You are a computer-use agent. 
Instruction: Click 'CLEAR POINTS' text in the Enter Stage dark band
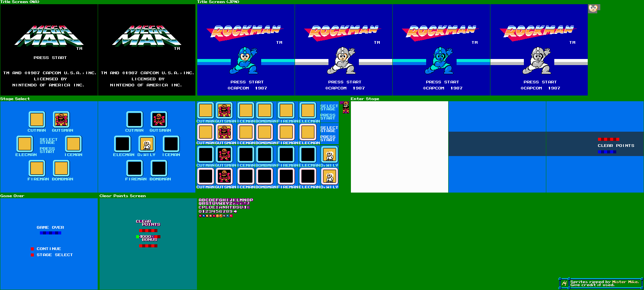point(616,146)
